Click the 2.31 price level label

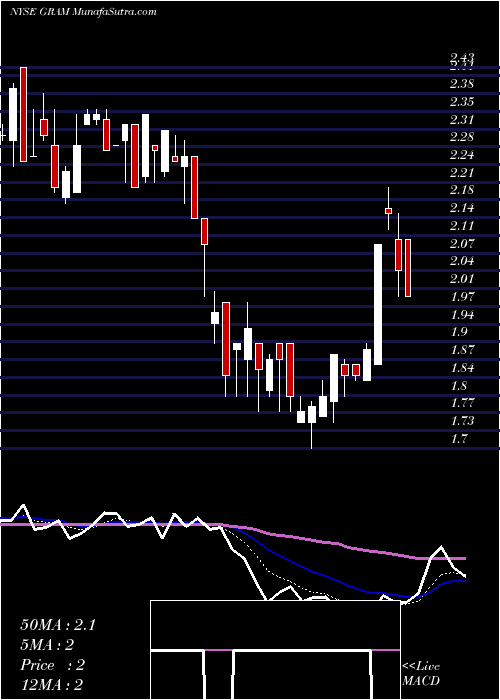pos(462,120)
